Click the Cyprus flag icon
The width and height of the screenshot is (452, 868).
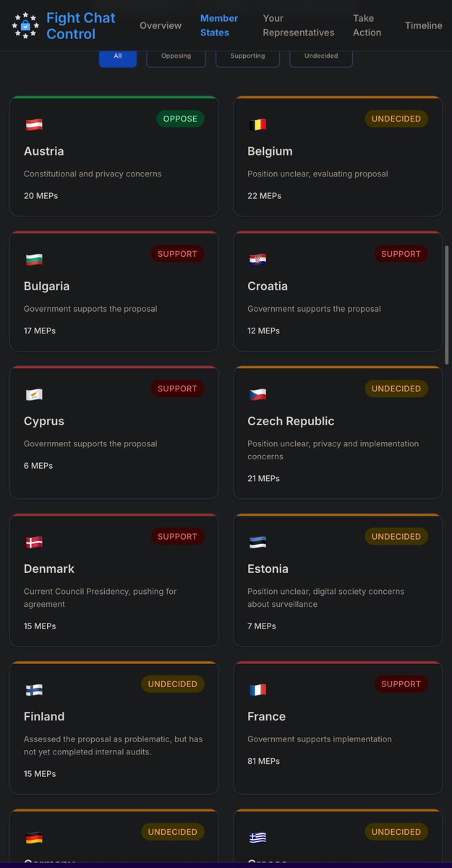34,394
